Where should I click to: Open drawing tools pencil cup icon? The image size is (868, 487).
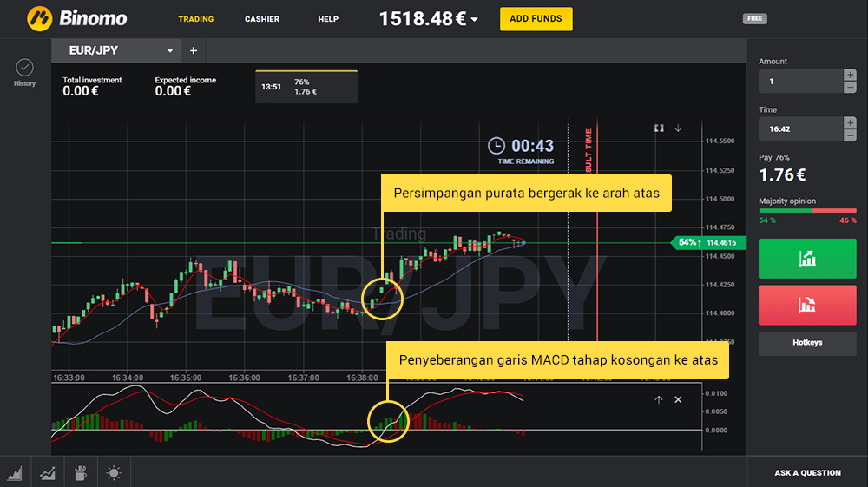coord(81,472)
